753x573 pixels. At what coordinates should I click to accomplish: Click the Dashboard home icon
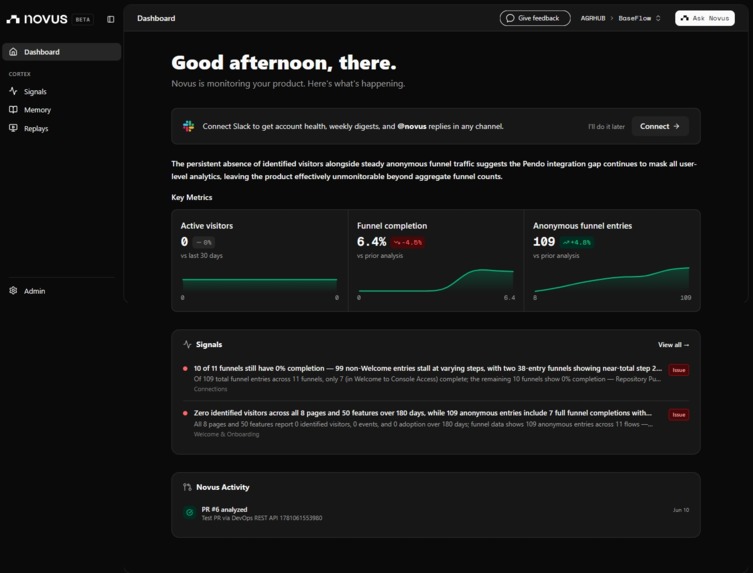(13, 52)
